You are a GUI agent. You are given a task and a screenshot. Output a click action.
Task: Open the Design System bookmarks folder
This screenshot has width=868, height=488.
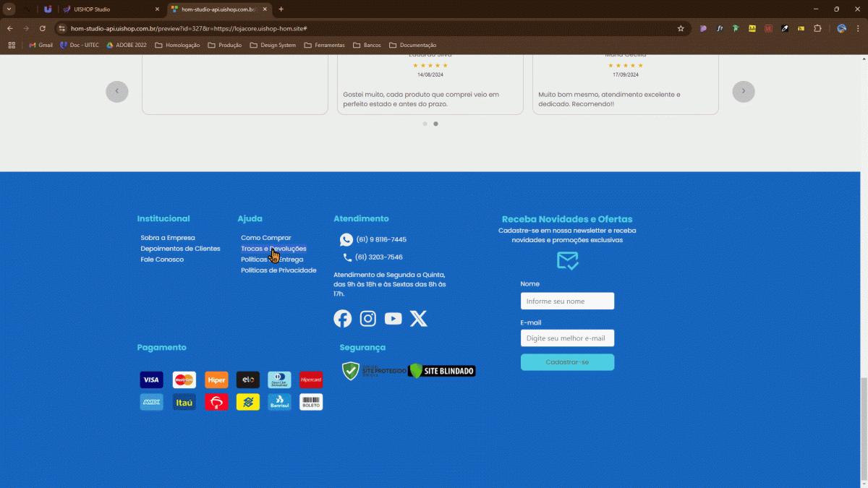point(273,45)
